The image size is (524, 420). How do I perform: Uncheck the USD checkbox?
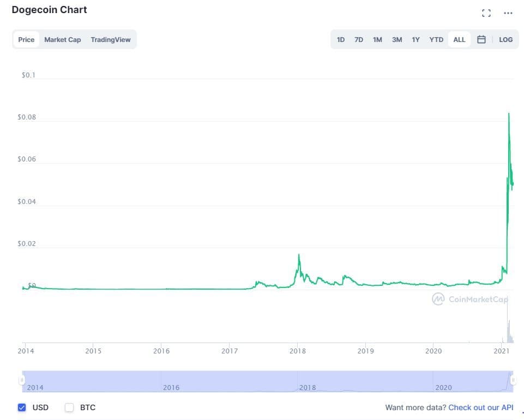point(22,407)
